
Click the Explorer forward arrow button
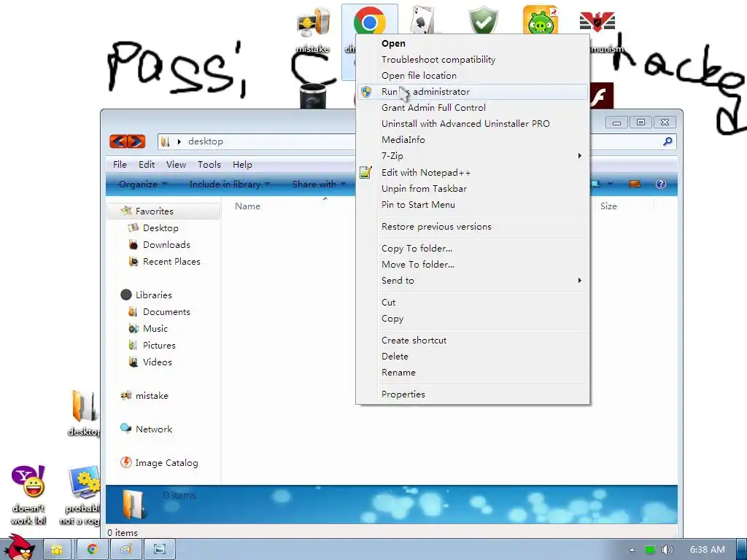(x=136, y=141)
